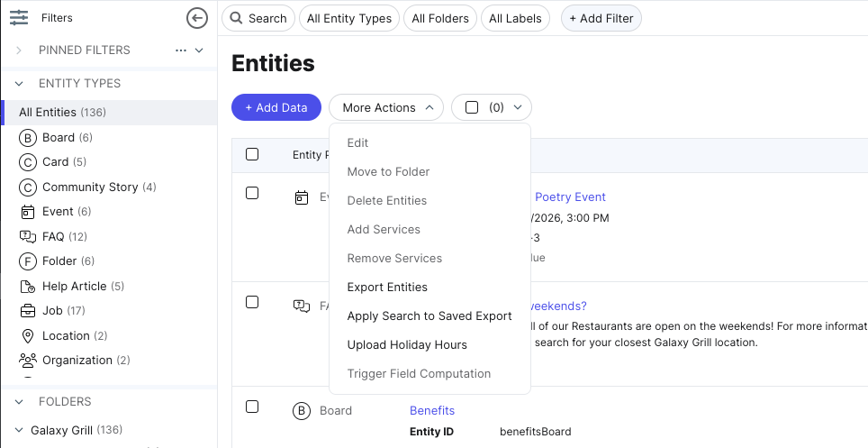Click the Job (17) entity type label
This screenshot has width=868, height=448.
point(64,311)
